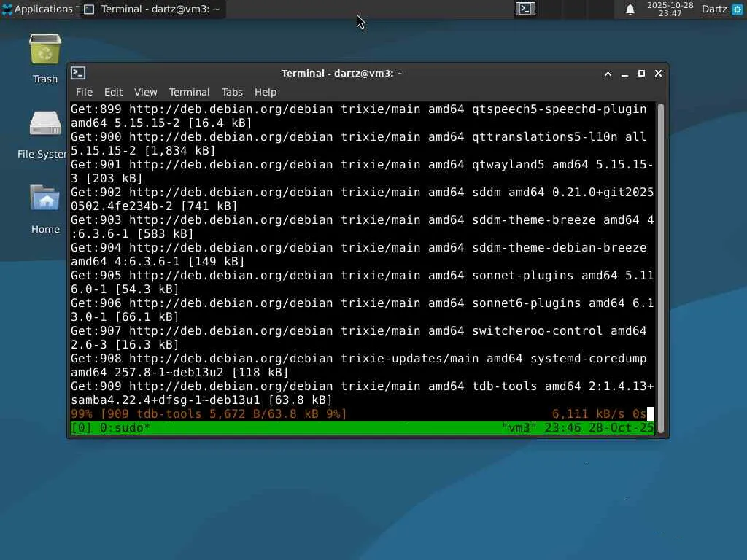Close the Terminal window
Screen dimensions: 747x560
[659, 74]
